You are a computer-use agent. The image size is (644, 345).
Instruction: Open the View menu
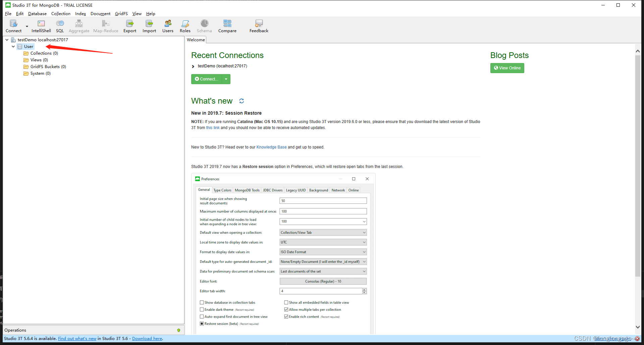click(137, 14)
